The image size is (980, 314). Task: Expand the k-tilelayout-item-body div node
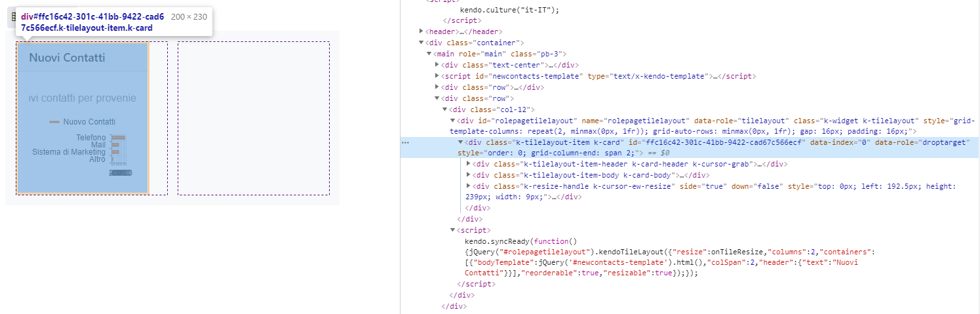(x=468, y=175)
